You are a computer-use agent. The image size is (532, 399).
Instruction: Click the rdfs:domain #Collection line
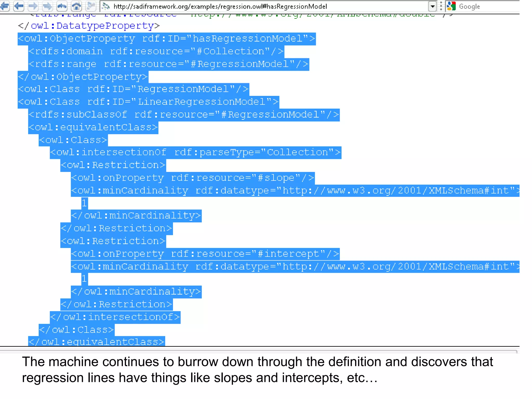pos(156,51)
